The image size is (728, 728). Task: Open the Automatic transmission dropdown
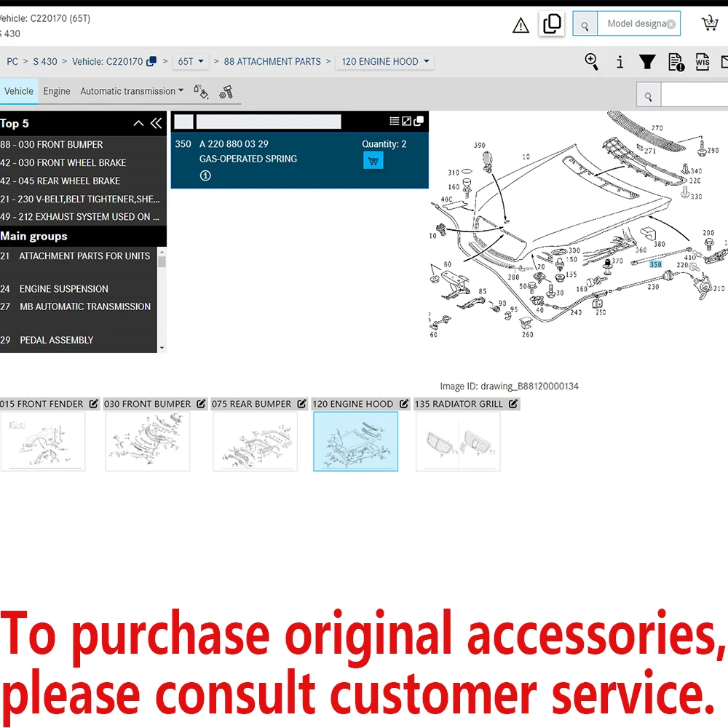click(x=132, y=91)
